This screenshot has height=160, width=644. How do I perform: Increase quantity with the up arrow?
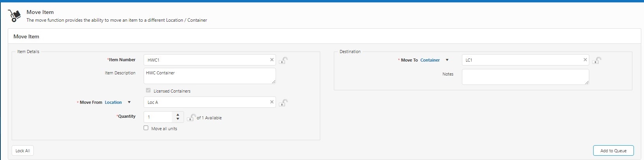coord(178,115)
